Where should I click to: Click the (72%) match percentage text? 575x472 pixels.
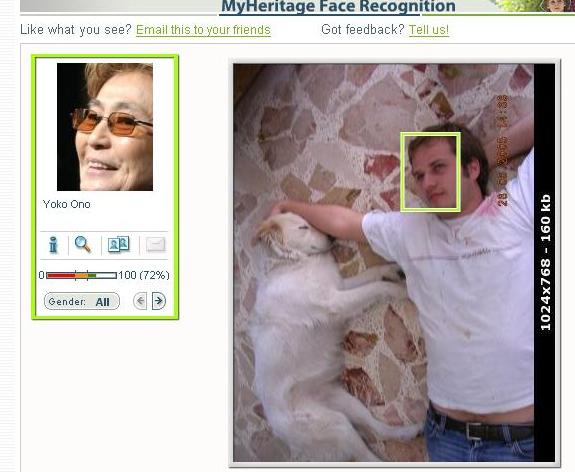click(154, 275)
